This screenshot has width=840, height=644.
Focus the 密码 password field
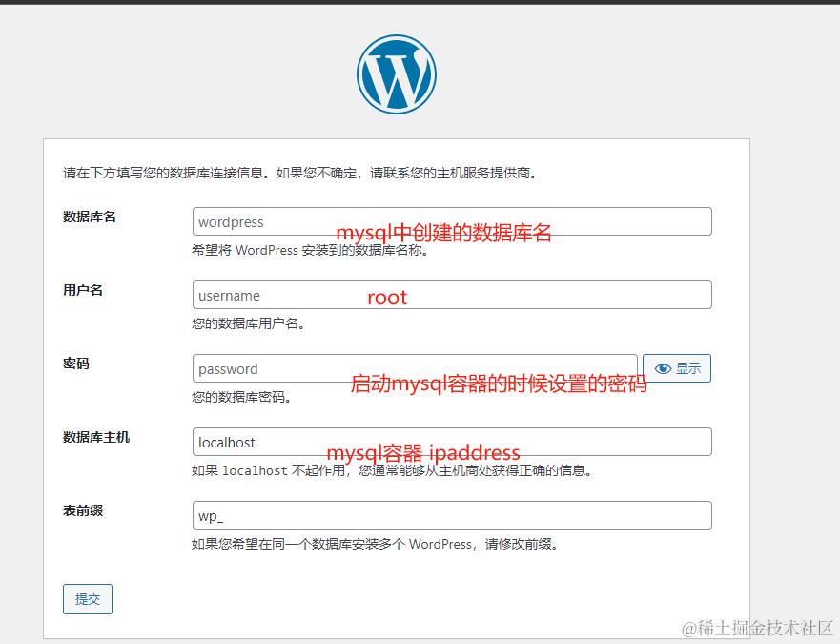pyautogui.click(x=415, y=368)
